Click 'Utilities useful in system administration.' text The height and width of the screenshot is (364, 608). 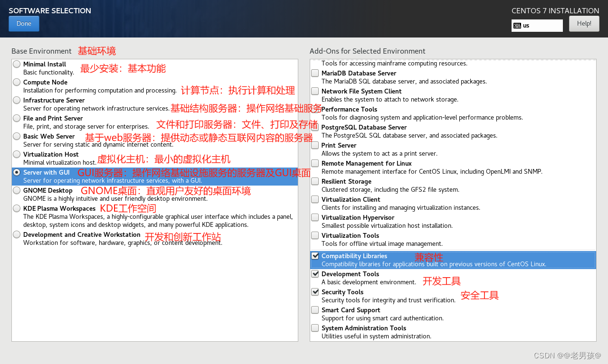[376, 336]
